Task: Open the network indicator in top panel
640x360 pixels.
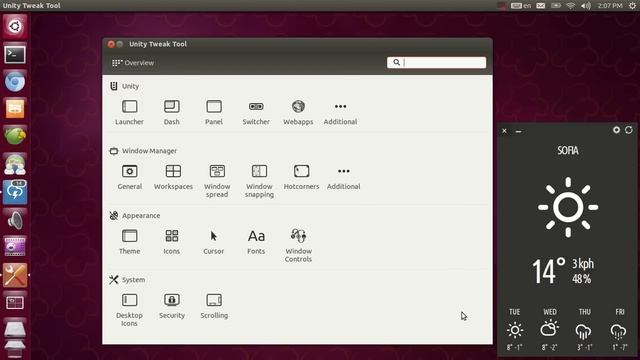Action: coord(571,6)
